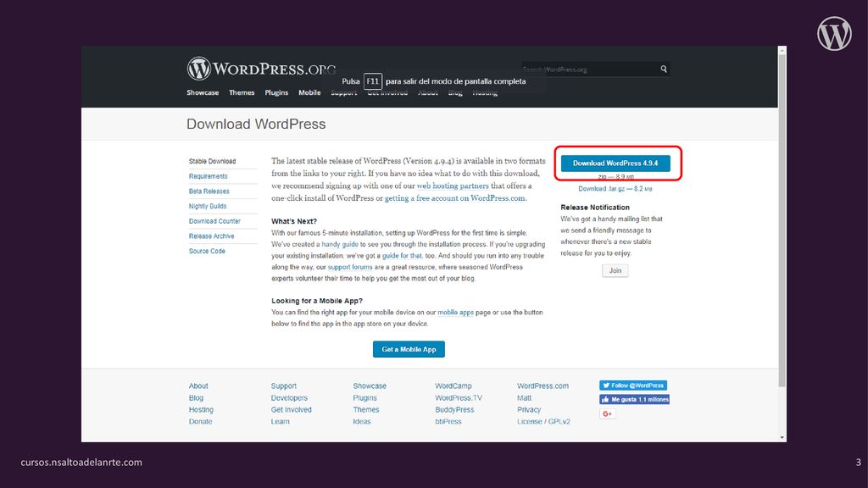Click License / GPLv2 in footer
Image resolution: width=868 pixels, height=488 pixels.
pyautogui.click(x=543, y=421)
